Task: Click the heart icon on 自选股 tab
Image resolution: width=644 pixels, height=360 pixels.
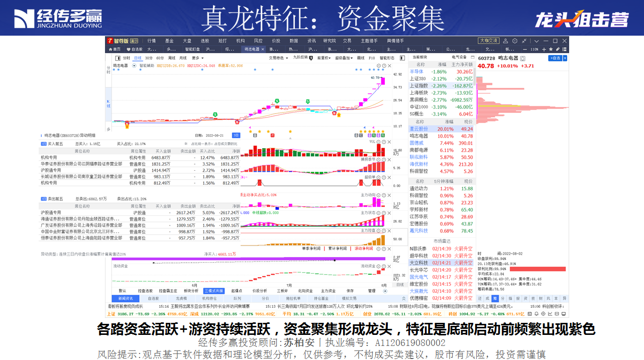Action: (129, 49)
